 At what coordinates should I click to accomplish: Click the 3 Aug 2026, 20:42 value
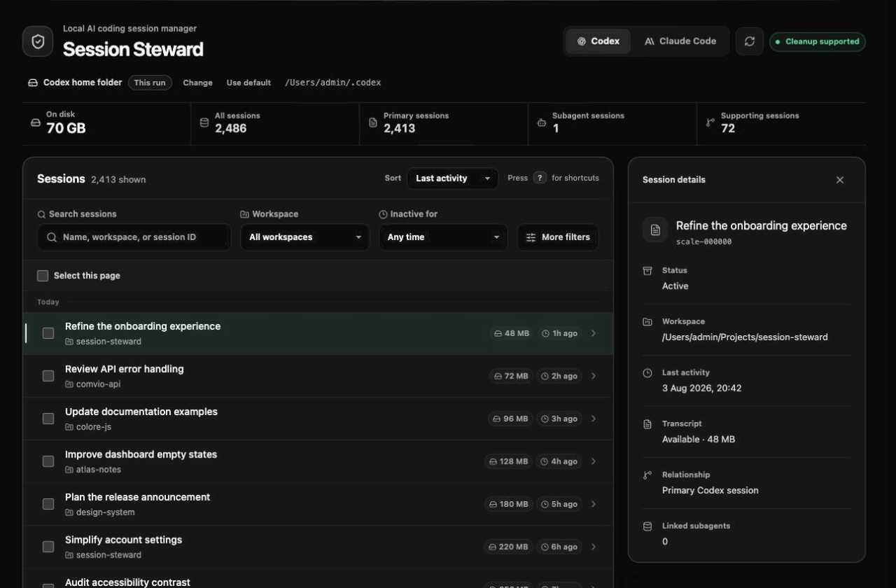[702, 388]
